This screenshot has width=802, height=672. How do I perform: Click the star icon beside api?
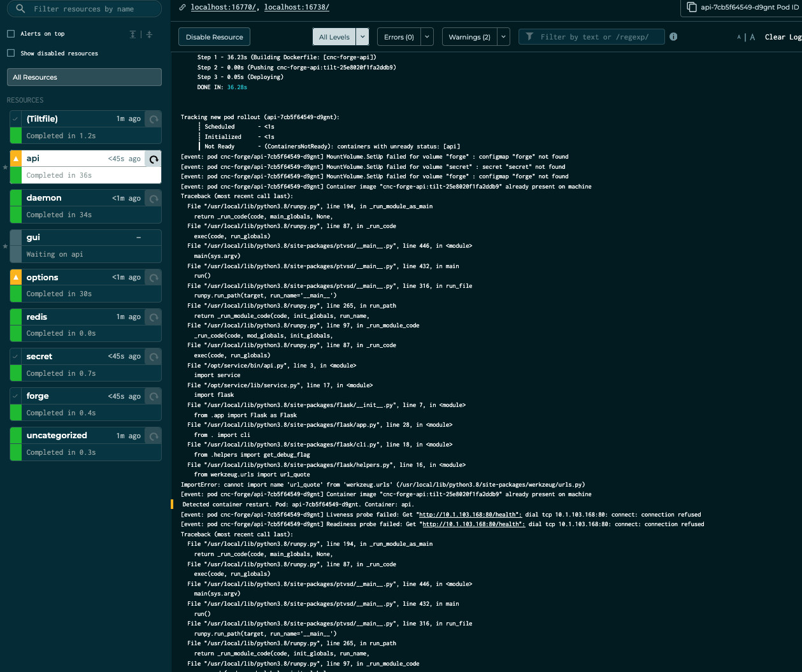coord(5,167)
